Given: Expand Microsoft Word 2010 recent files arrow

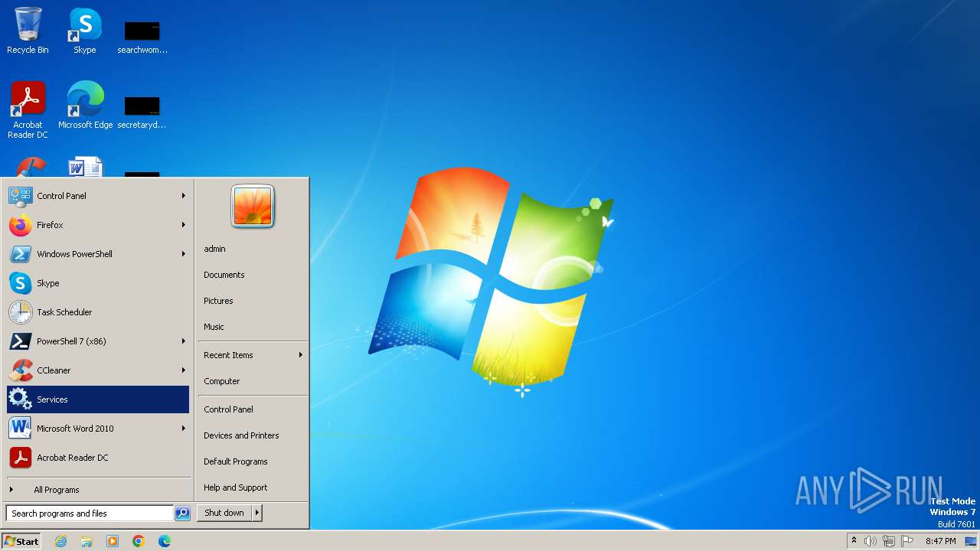Looking at the screenshot, I should [184, 429].
